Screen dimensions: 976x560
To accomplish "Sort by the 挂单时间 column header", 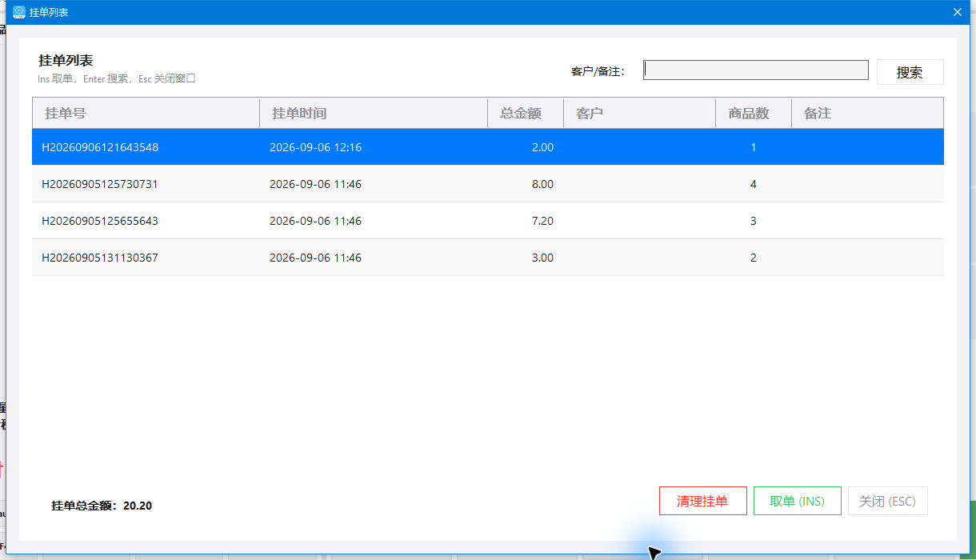I will (374, 114).
